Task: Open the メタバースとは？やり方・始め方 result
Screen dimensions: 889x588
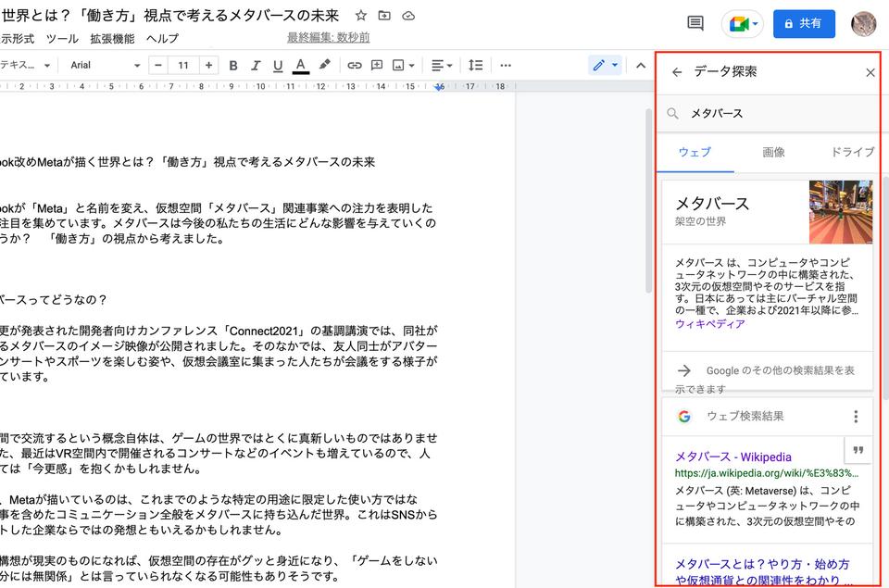Action: [762, 572]
